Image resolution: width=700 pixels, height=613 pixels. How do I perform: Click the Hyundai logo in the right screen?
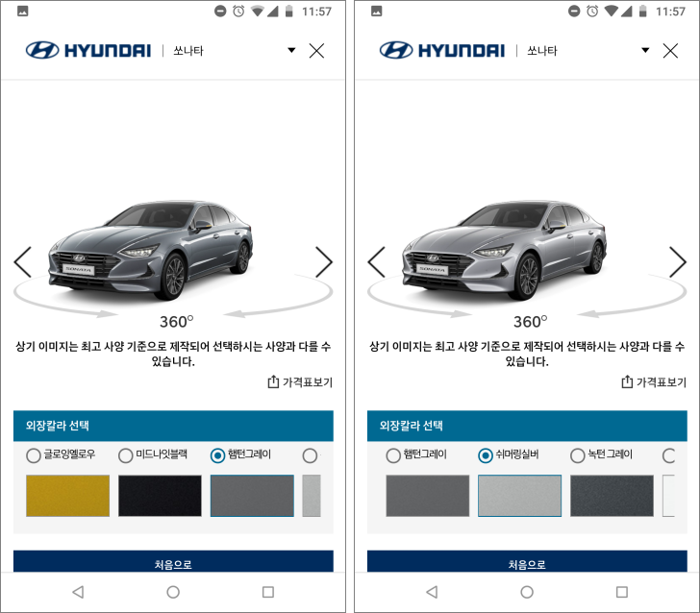coord(442,50)
